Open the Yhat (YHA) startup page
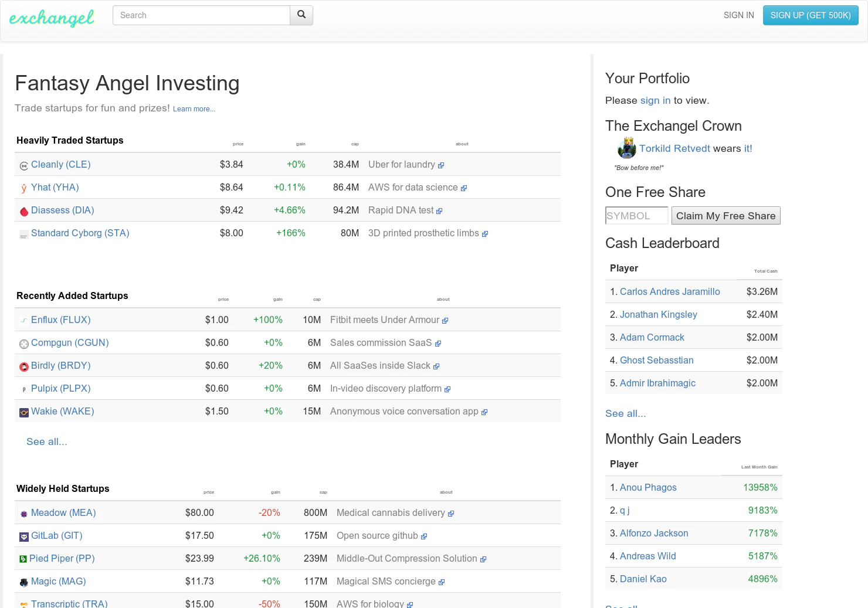868x608 pixels. click(55, 188)
